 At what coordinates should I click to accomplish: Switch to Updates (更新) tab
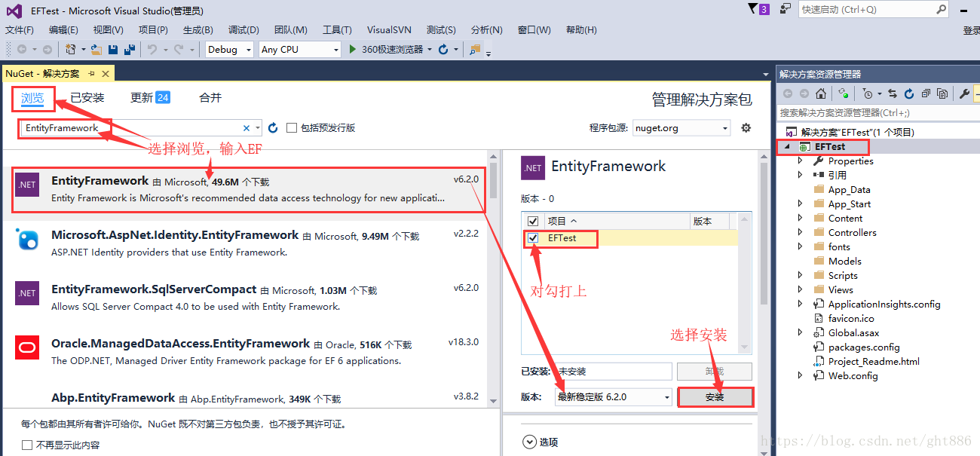pos(150,98)
